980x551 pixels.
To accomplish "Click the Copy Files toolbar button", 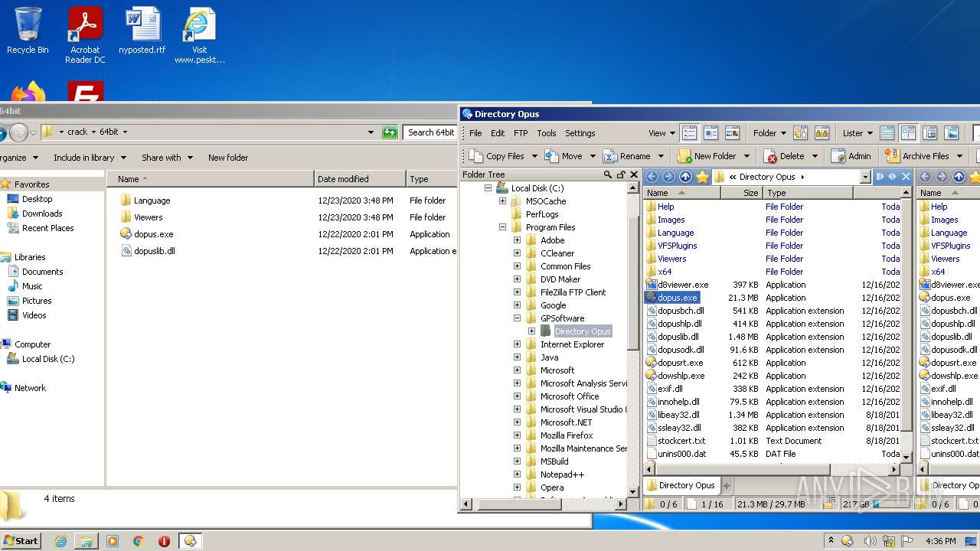I will pos(497,156).
